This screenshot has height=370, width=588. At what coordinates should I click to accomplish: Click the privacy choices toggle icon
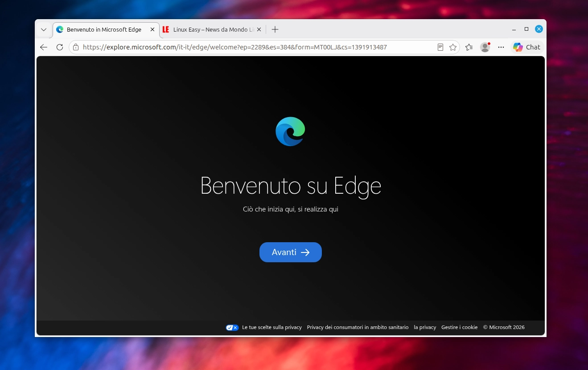click(x=232, y=327)
